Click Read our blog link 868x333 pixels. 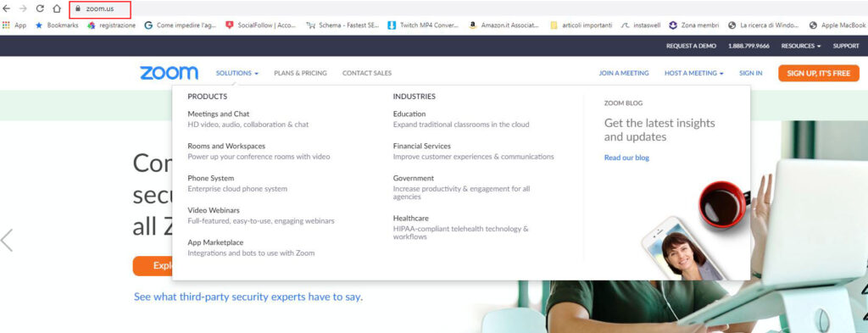click(x=626, y=158)
